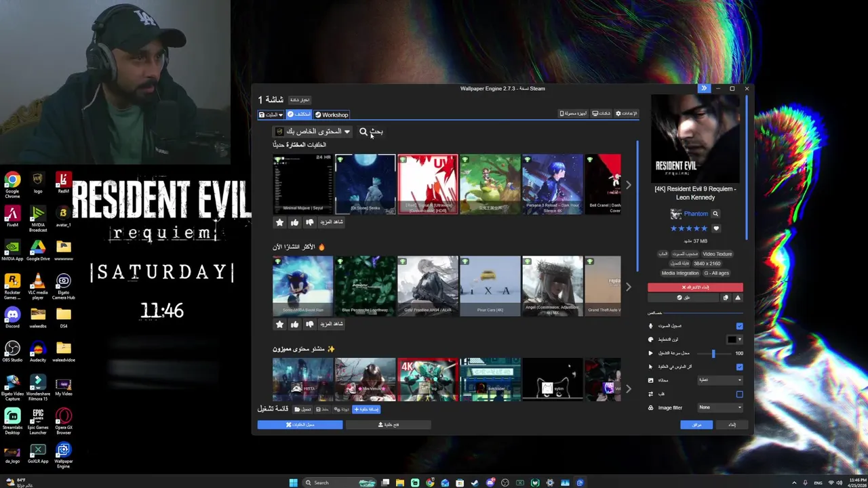Open author Phantom's profile link
The height and width of the screenshot is (488, 868).
(696, 213)
